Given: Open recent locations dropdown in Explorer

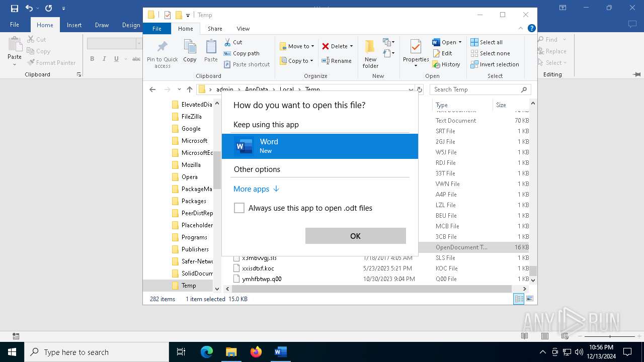Looking at the screenshot, I should click(179, 89).
